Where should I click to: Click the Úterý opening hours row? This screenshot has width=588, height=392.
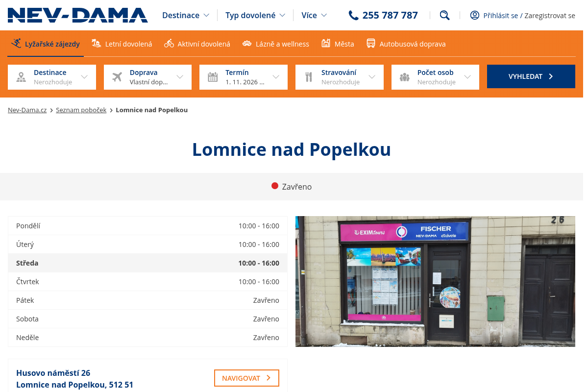coord(147,245)
